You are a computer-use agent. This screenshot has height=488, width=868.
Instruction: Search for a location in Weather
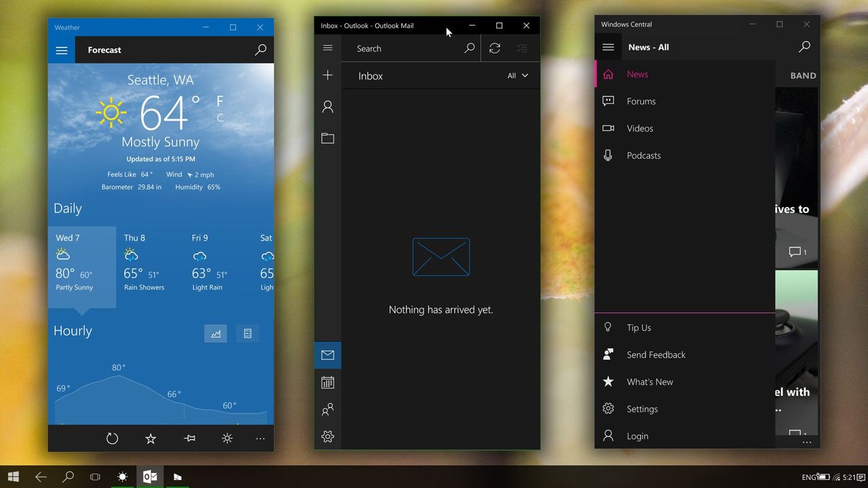point(260,50)
